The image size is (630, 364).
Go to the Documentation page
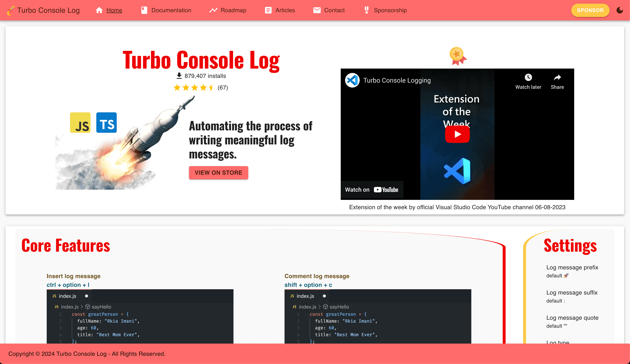click(171, 10)
